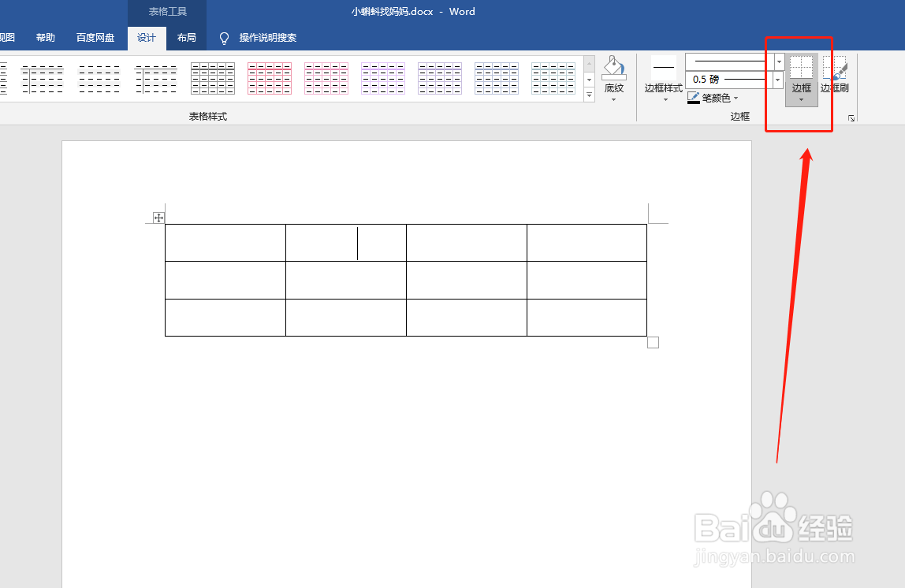This screenshot has width=905, height=588.
Task: Open the 0.5 磅 line weight dropdown
Action: tap(777, 80)
